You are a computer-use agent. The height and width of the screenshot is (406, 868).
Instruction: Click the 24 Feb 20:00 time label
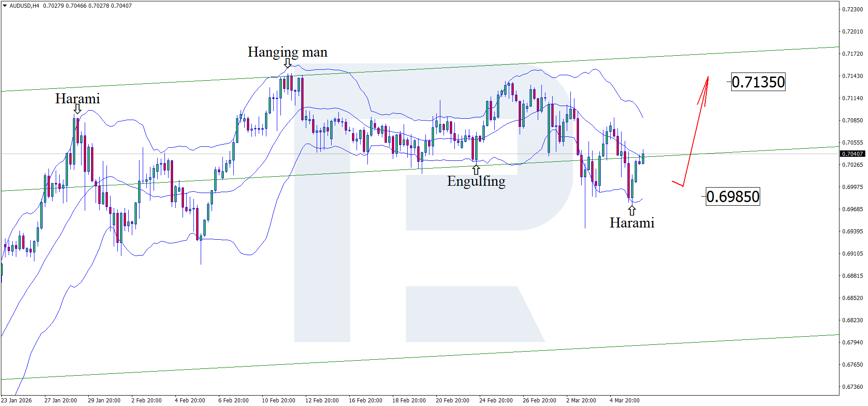click(496, 401)
